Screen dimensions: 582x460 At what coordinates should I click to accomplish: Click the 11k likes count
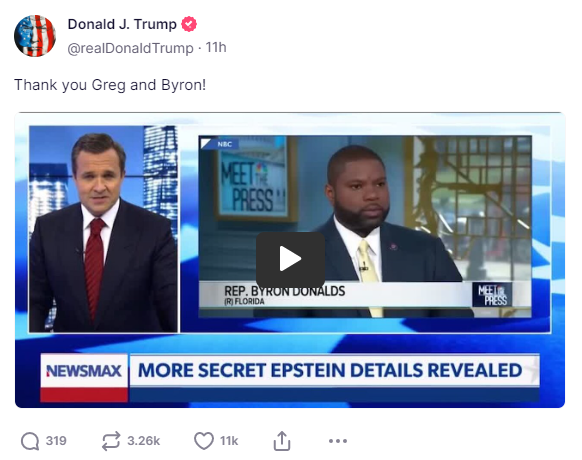point(229,441)
